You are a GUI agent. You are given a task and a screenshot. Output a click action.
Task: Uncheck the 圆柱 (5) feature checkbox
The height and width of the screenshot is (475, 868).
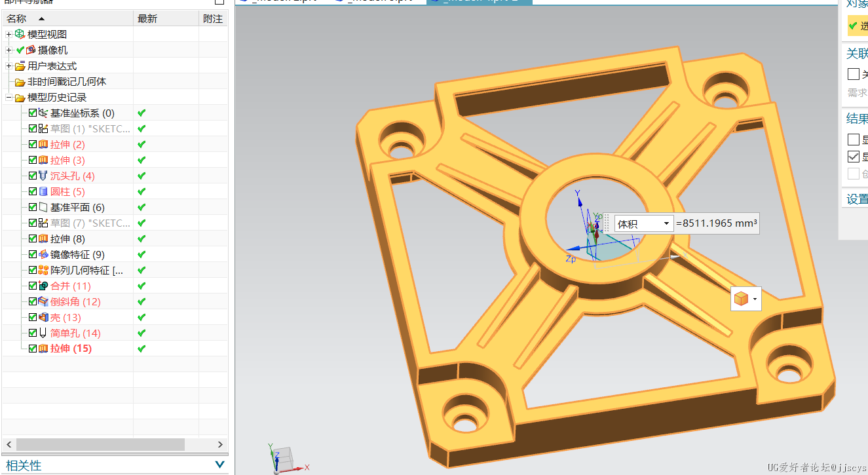[x=33, y=191]
